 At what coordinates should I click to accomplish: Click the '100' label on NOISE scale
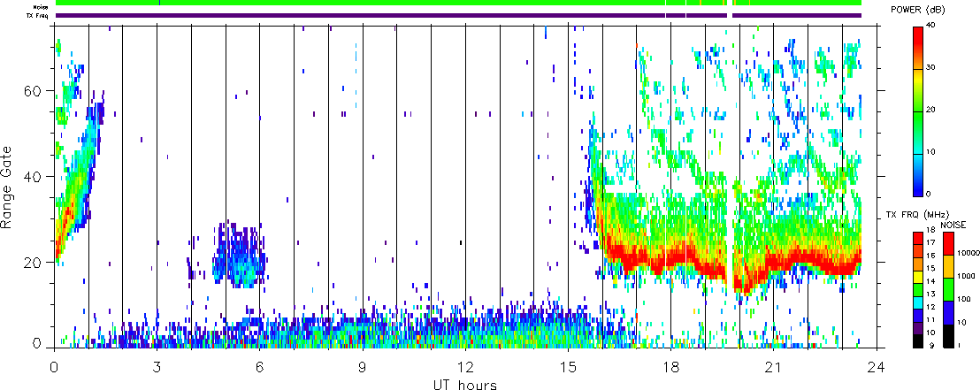coord(962,300)
